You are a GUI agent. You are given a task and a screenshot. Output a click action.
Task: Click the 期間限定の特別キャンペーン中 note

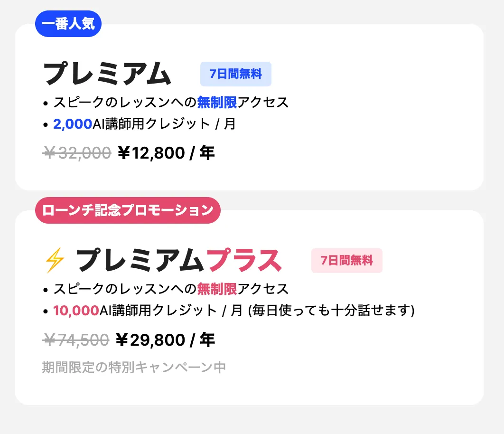134,368
